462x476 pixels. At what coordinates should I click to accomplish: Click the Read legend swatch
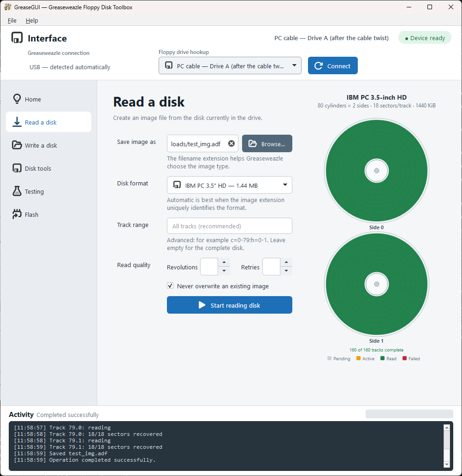(383, 358)
